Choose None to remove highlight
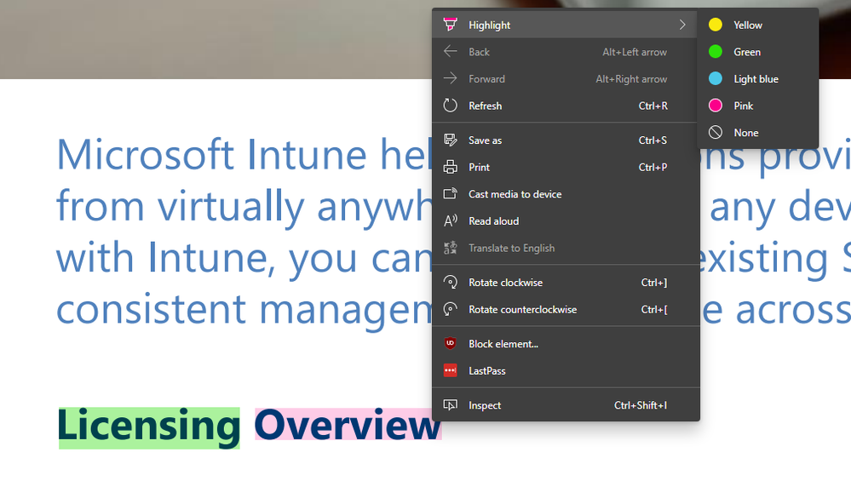The image size is (851, 504). pyautogui.click(x=757, y=132)
